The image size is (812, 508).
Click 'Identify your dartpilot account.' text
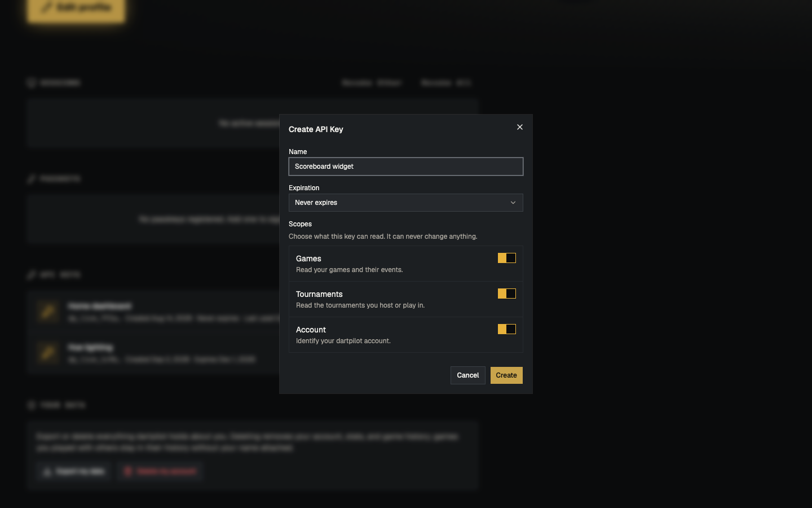(343, 341)
